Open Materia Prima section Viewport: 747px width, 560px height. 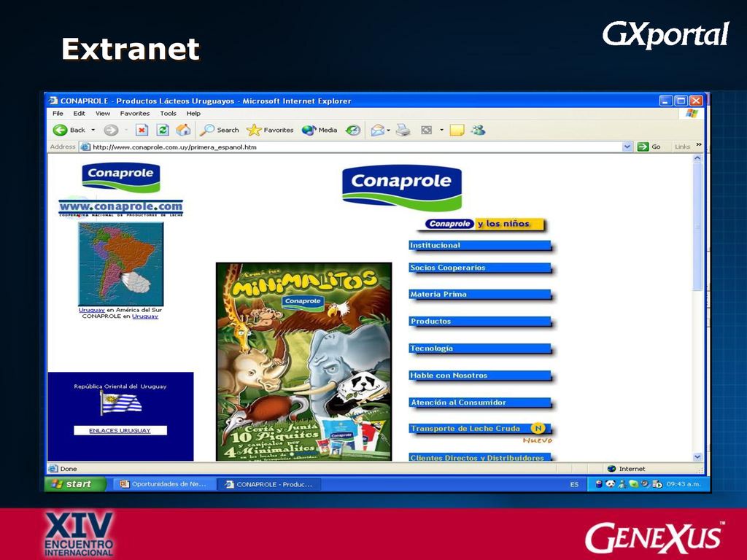[480, 295]
